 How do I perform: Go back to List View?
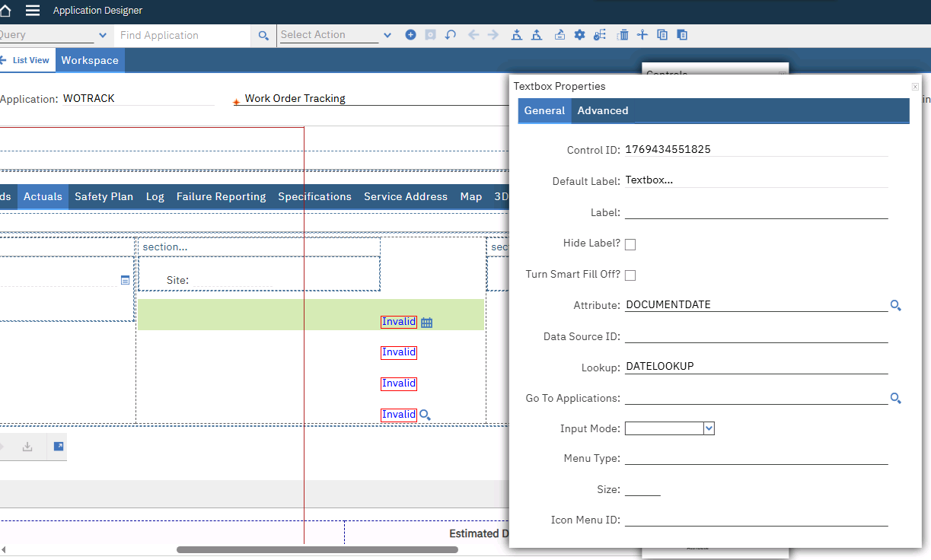(27, 60)
